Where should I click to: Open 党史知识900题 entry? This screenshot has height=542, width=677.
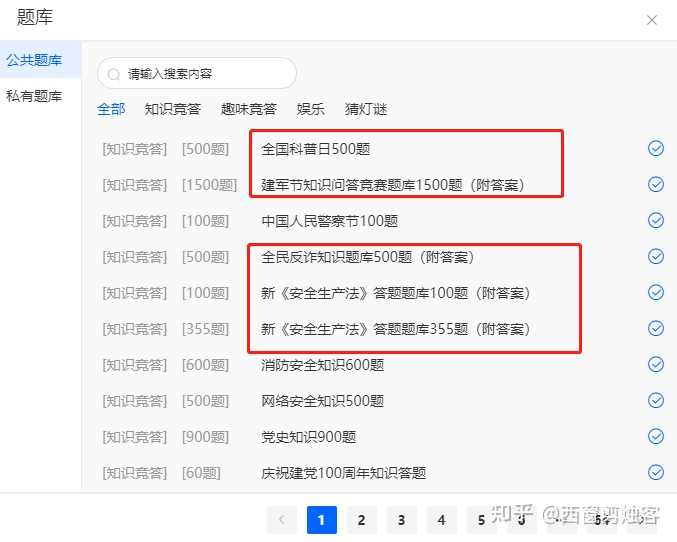pos(309,437)
